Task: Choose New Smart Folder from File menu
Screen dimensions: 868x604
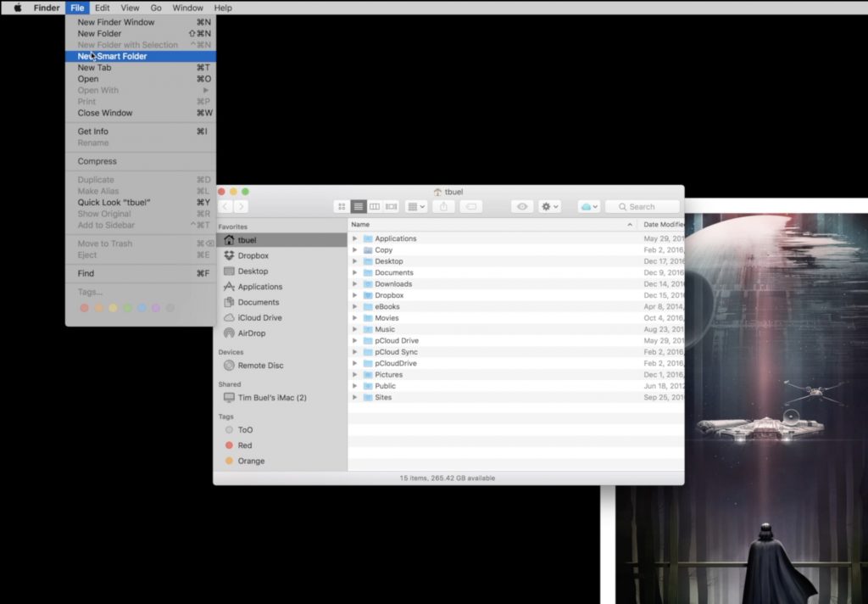Action: pyautogui.click(x=141, y=56)
